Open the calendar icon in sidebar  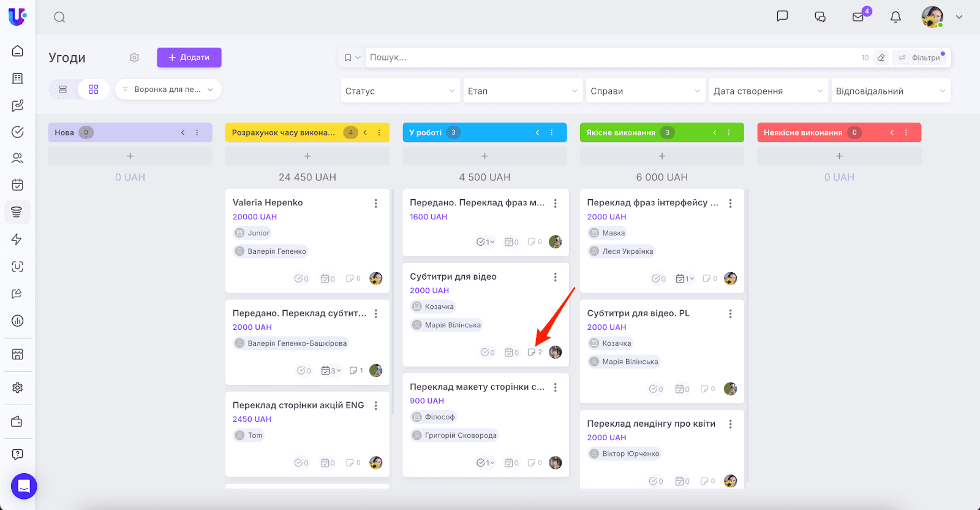[x=18, y=185]
